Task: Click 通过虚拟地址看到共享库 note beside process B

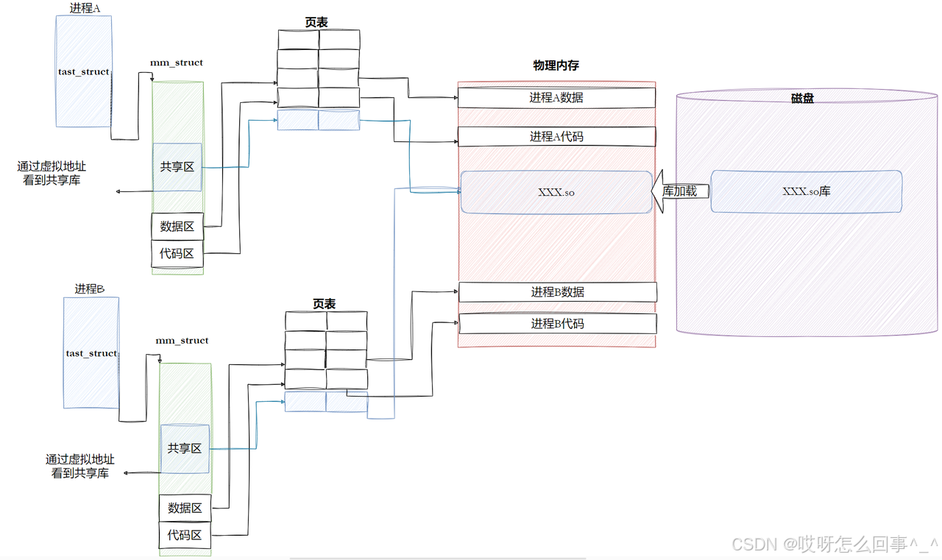Action: (x=80, y=467)
